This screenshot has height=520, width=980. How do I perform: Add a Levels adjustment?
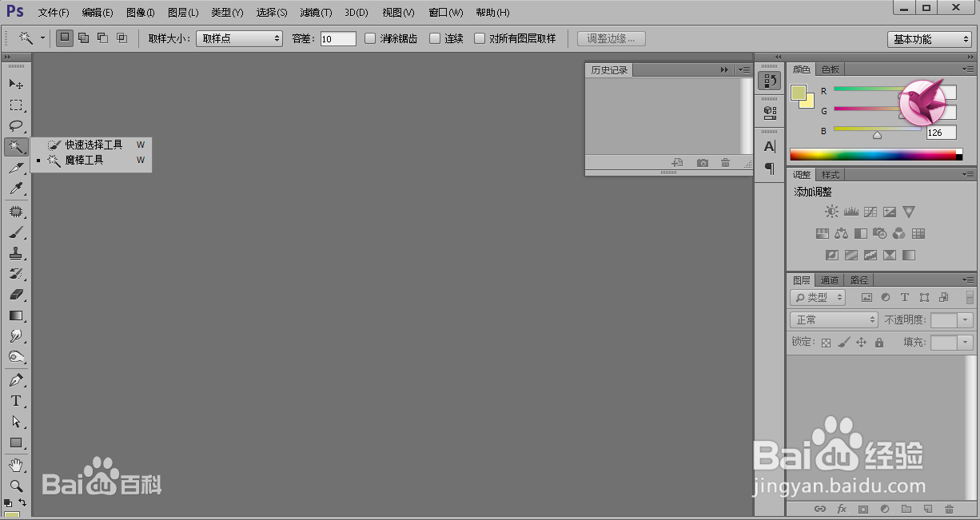[851, 212]
